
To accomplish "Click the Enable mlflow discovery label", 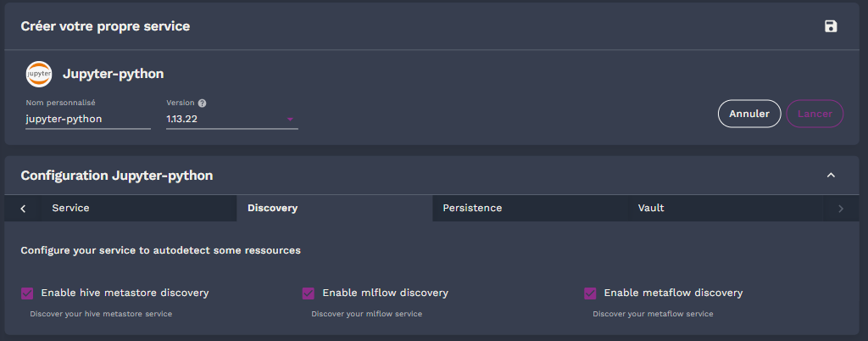I will tap(385, 293).
